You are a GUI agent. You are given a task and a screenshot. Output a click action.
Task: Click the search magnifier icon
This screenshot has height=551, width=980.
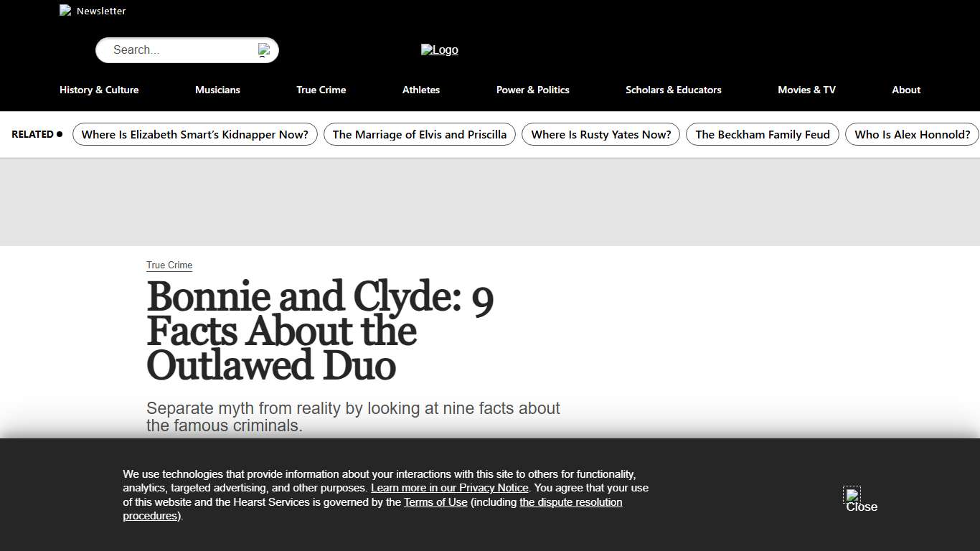pyautogui.click(x=264, y=50)
